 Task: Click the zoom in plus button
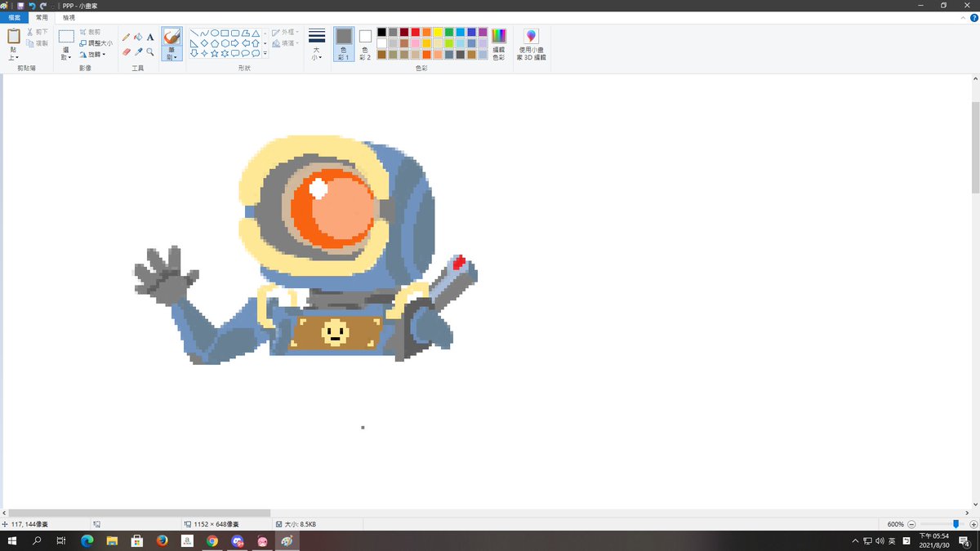tap(973, 524)
